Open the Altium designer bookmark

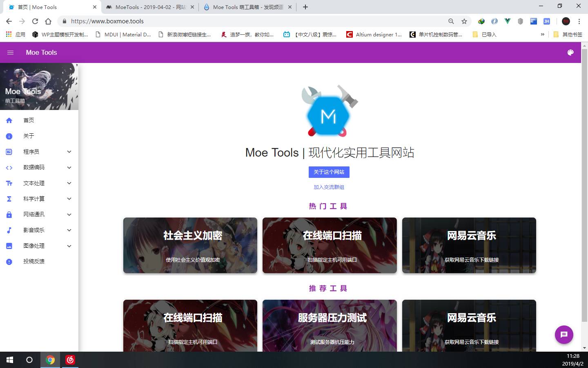click(374, 34)
